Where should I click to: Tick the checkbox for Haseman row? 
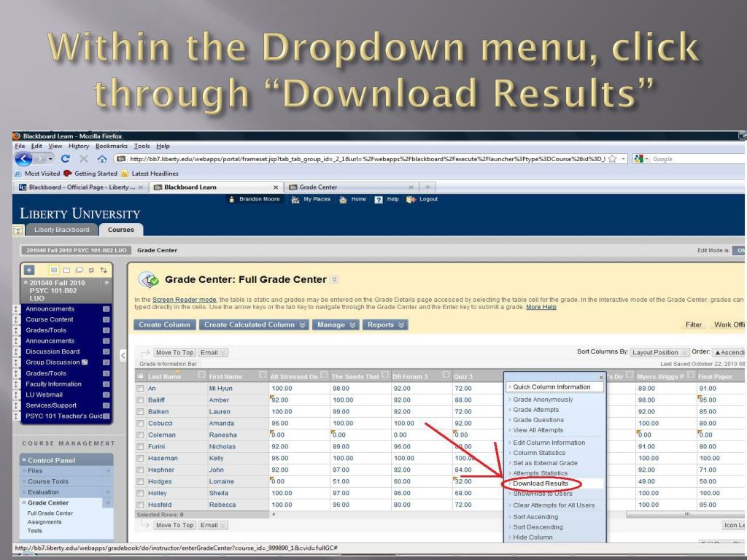(x=140, y=458)
